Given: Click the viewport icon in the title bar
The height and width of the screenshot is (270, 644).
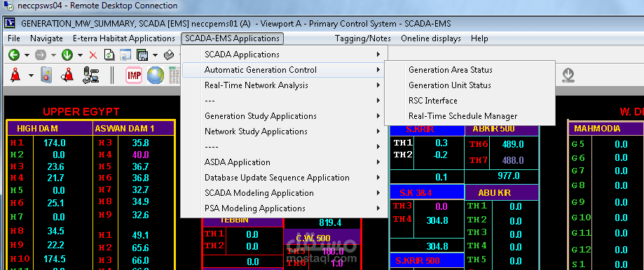Looking at the screenshot, I should [10, 23].
